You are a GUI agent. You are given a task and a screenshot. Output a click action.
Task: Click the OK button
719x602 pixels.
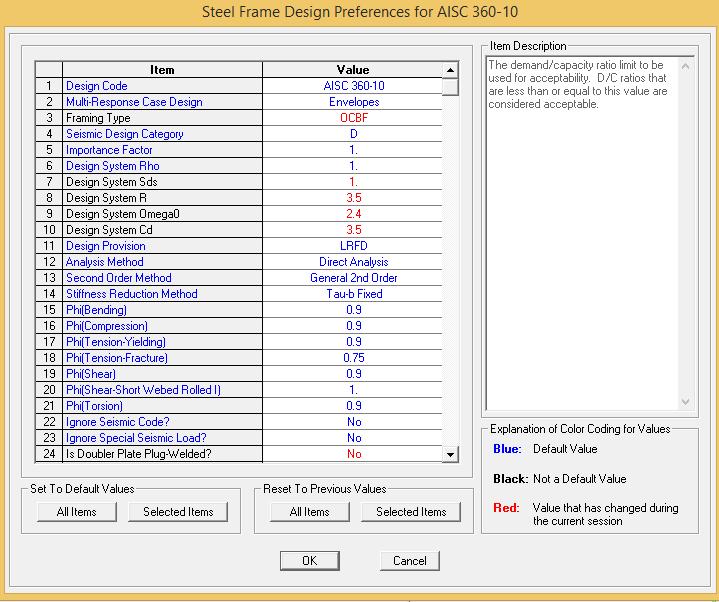310,560
